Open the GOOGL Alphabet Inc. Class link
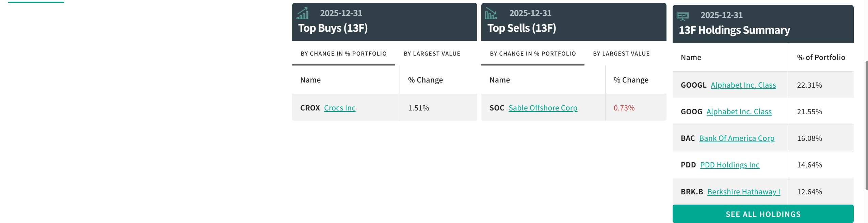868x223 pixels. (743, 85)
